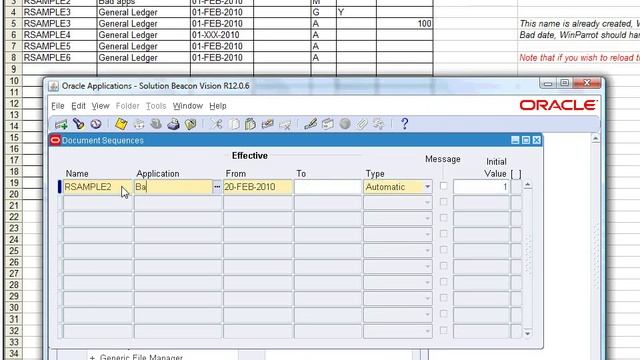
Task: Click the Window Help question mark
Action: click(x=404, y=124)
